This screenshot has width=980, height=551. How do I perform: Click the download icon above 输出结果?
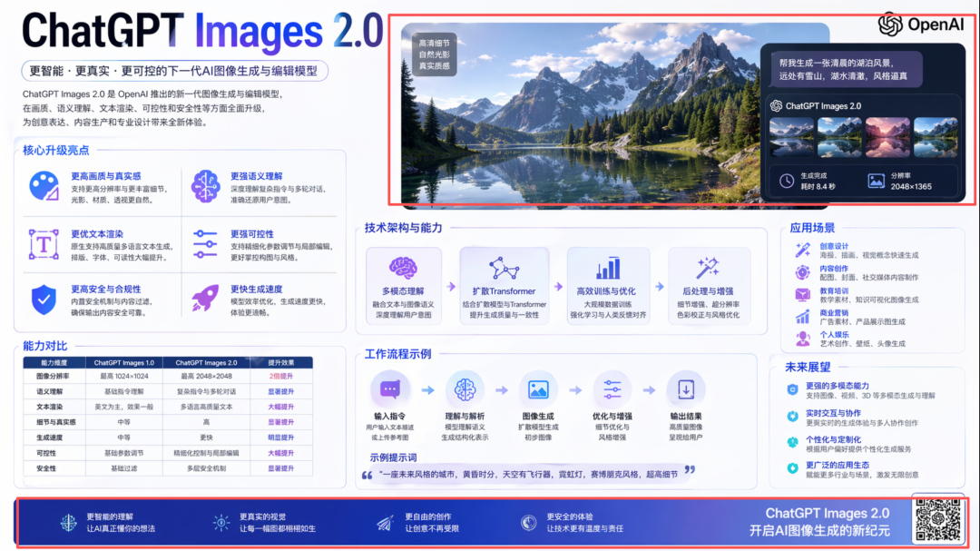(686, 389)
